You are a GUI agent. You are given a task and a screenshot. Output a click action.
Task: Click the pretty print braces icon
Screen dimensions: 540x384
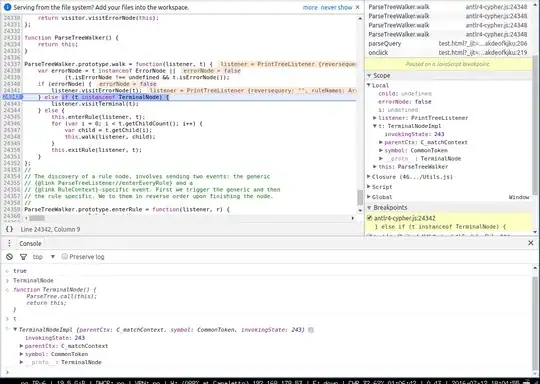coord(9,229)
